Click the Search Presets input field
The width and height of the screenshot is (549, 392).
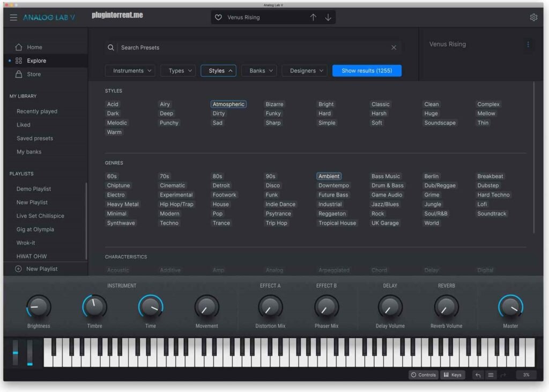coord(252,48)
